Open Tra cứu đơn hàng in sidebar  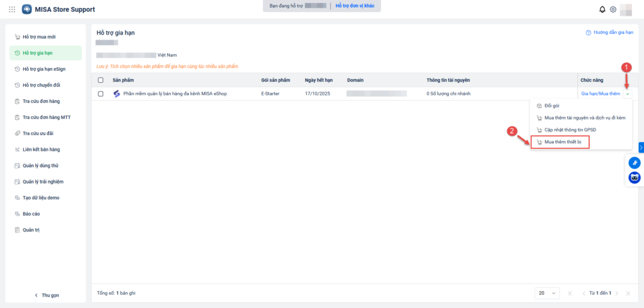pyautogui.click(x=45, y=101)
